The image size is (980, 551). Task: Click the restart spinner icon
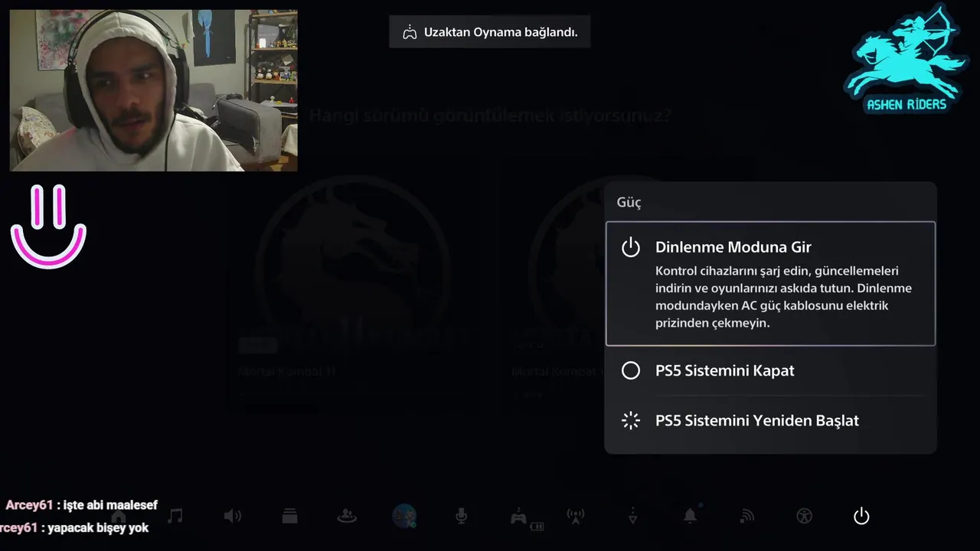coord(630,420)
